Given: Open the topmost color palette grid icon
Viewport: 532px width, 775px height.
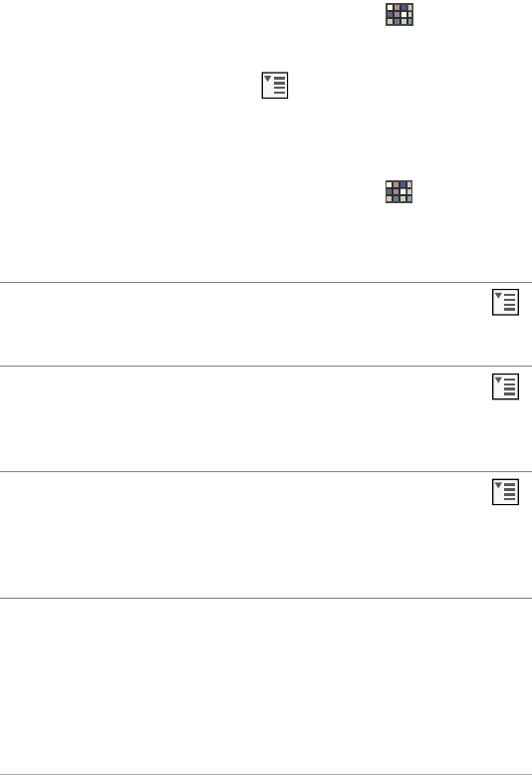Looking at the screenshot, I should [399, 14].
